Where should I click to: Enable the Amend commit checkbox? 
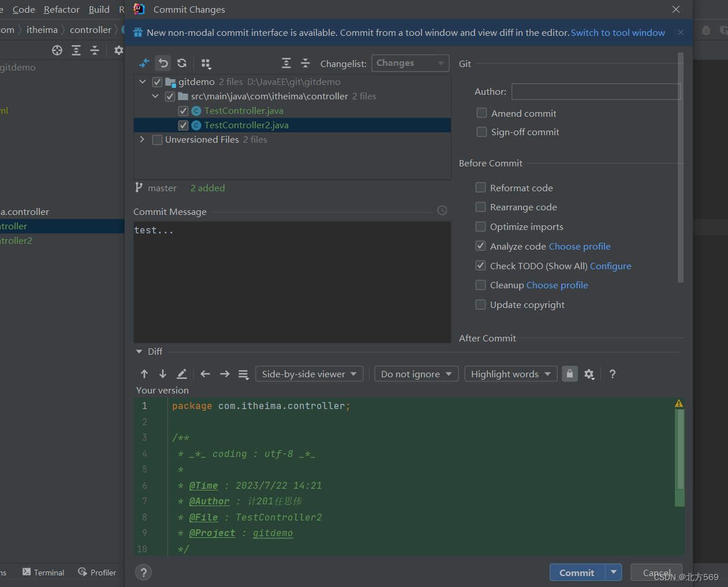tap(481, 113)
